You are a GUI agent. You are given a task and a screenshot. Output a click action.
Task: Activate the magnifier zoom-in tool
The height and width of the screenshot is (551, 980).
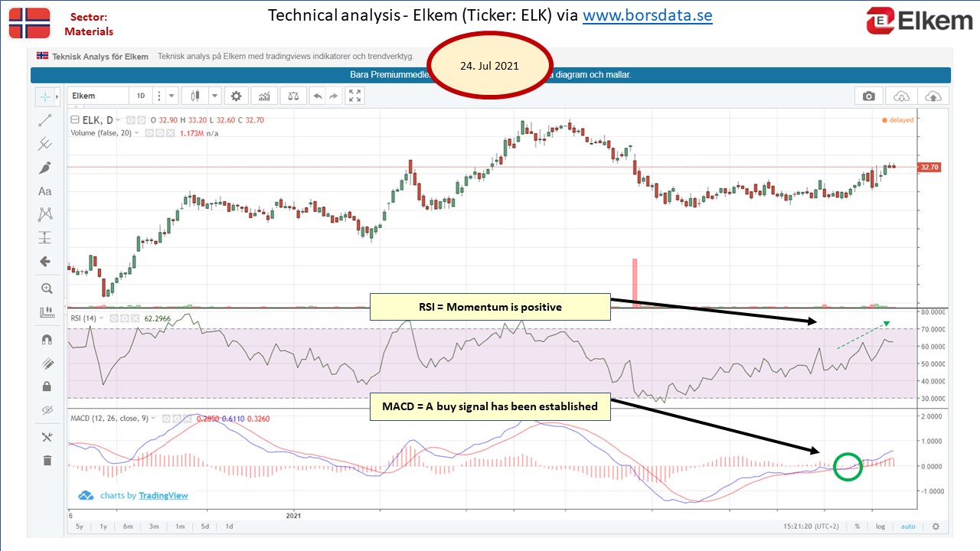tap(47, 289)
